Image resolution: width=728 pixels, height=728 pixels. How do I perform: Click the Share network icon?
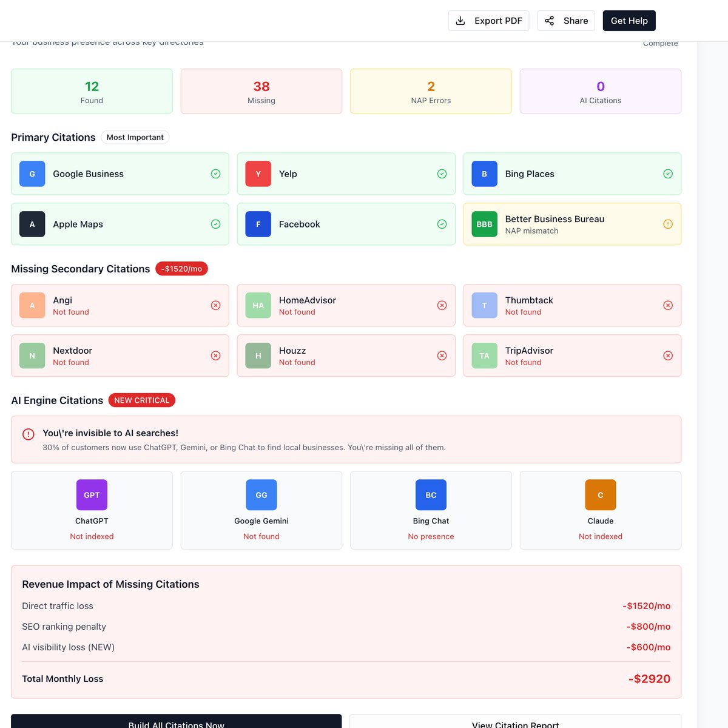pyautogui.click(x=549, y=21)
